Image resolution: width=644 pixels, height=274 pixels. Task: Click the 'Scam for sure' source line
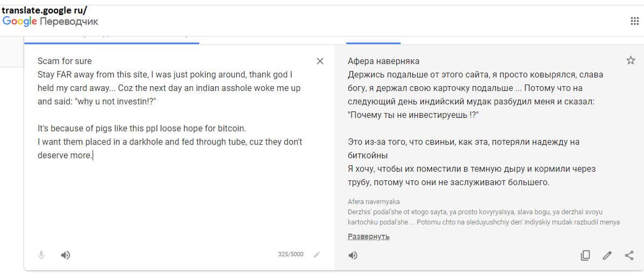[x=65, y=61]
